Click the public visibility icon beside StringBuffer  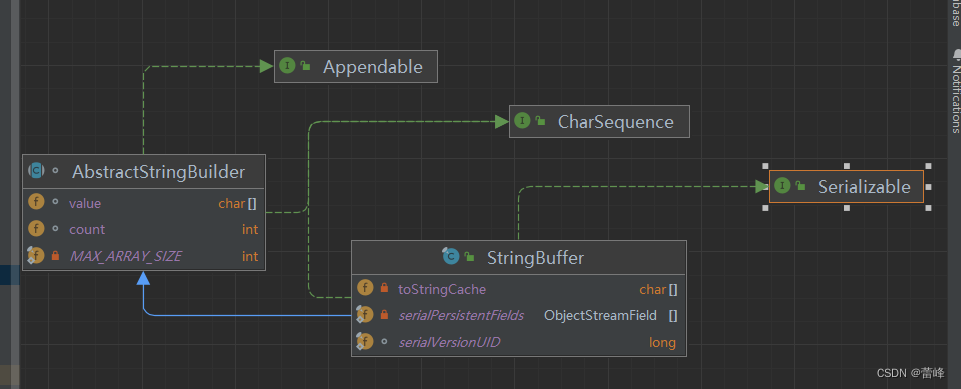469,257
